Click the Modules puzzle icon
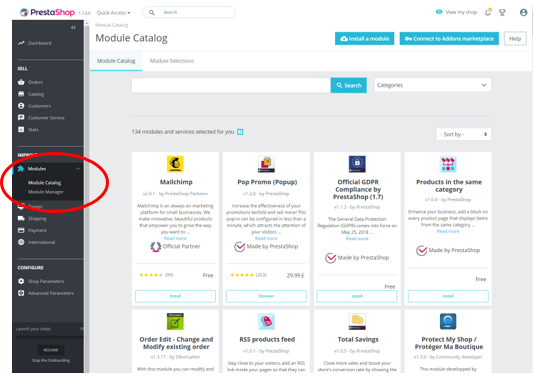The height and width of the screenshot is (384, 557). pos(21,168)
